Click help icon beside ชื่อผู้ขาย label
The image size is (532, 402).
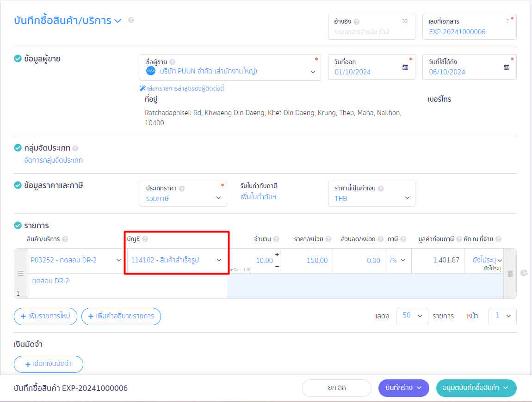click(x=173, y=62)
